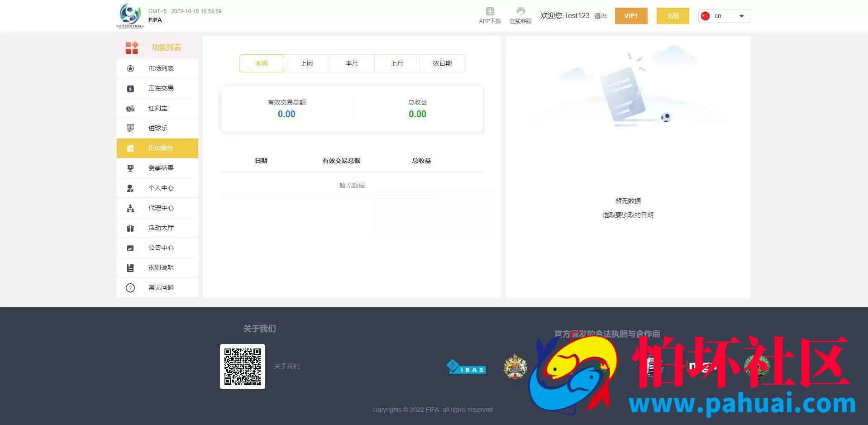This screenshot has width=868, height=425.
Task: Click the China flag icon
Action: 705,16
